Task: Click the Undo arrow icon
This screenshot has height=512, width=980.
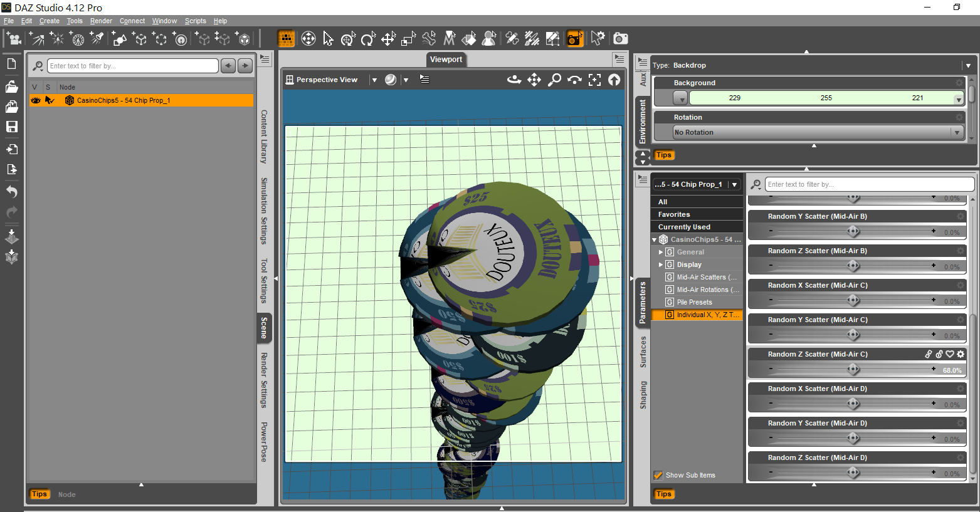Action: coord(11,192)
